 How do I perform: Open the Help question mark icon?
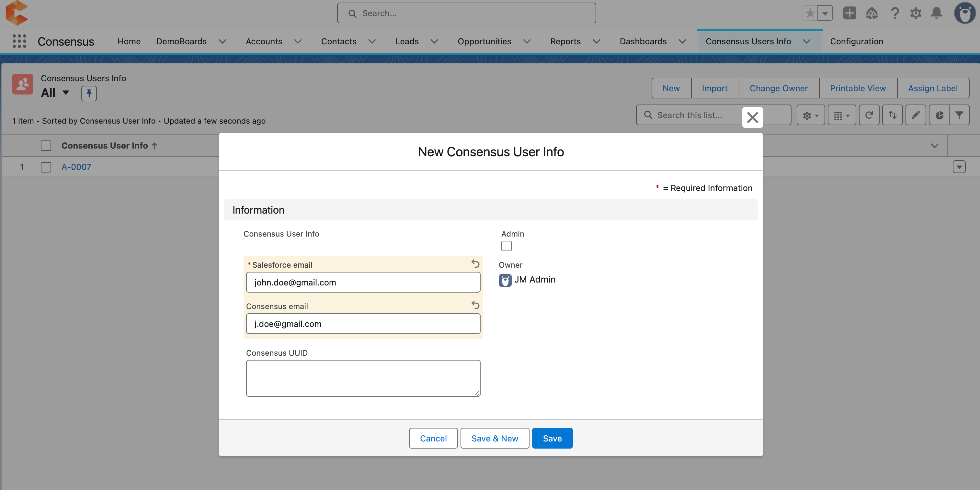pyautogui.click(x=895, y=13)
